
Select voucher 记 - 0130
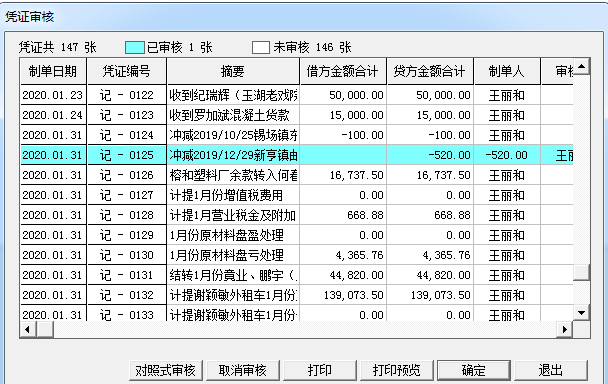click(x=127, y=255)
